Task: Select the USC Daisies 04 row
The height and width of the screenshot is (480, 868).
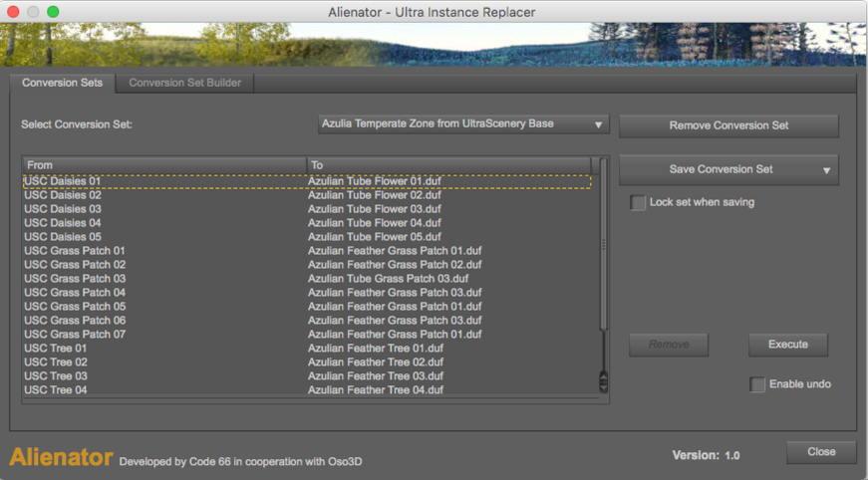Action: click(x=307, y=223)
